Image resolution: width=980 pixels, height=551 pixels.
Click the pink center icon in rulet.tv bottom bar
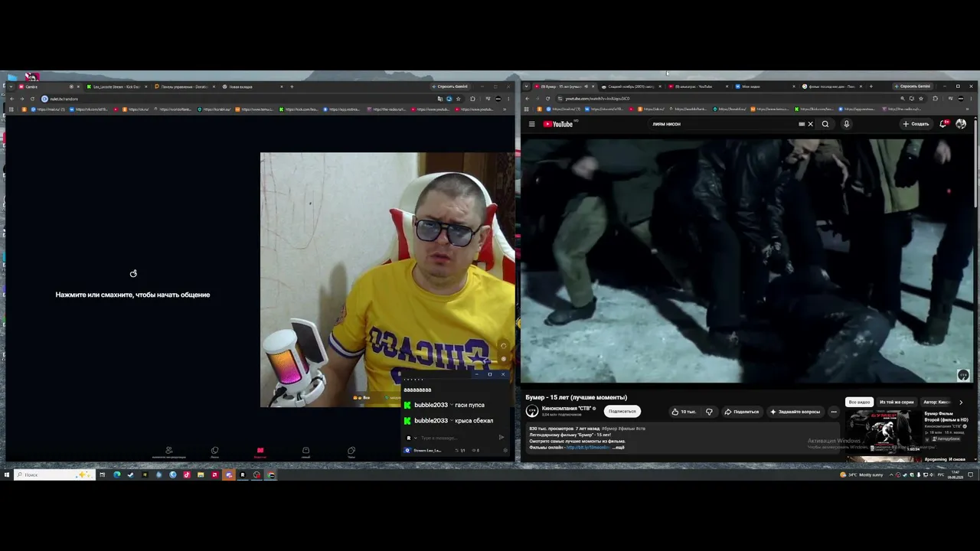[260, 452]
